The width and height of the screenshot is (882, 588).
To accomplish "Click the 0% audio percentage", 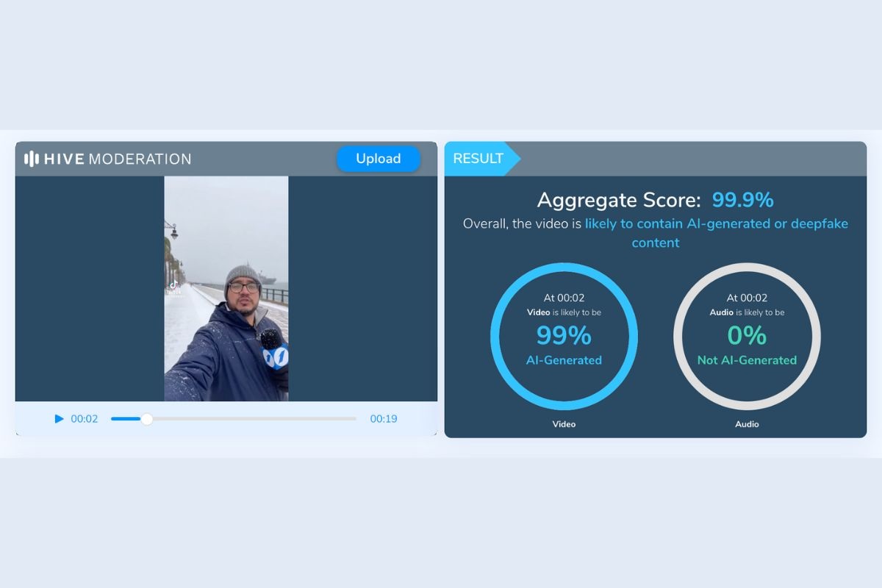I will (747, 336).
